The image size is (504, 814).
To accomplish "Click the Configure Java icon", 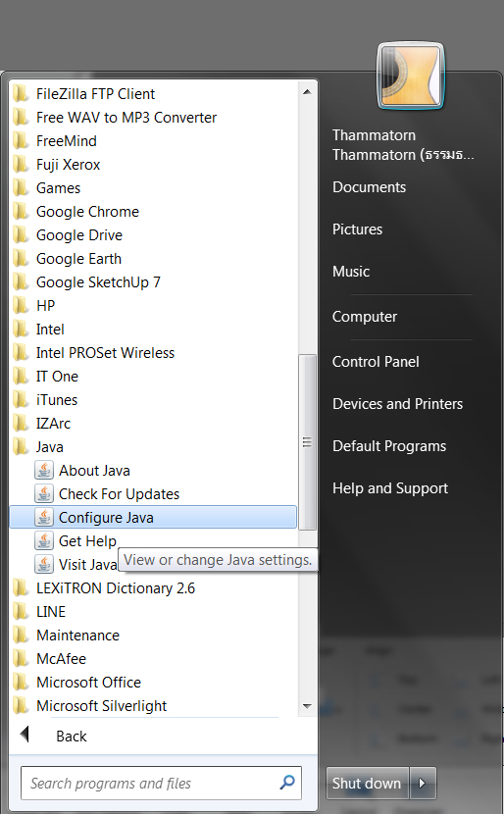I will point(44,518).
